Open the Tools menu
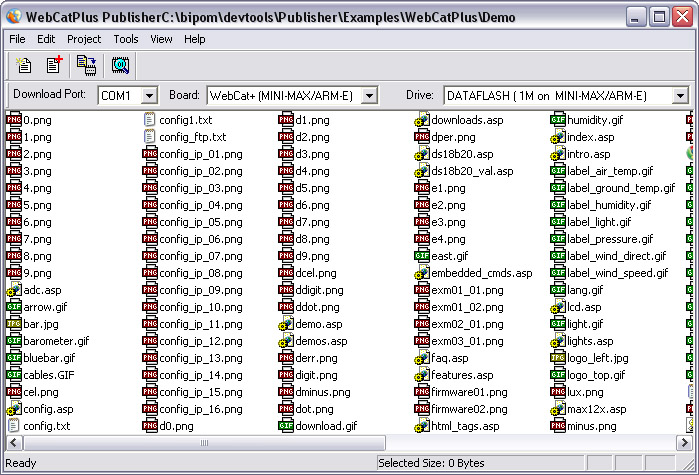The width and height of the screenshot is (699, 475). tap(126, 39)
